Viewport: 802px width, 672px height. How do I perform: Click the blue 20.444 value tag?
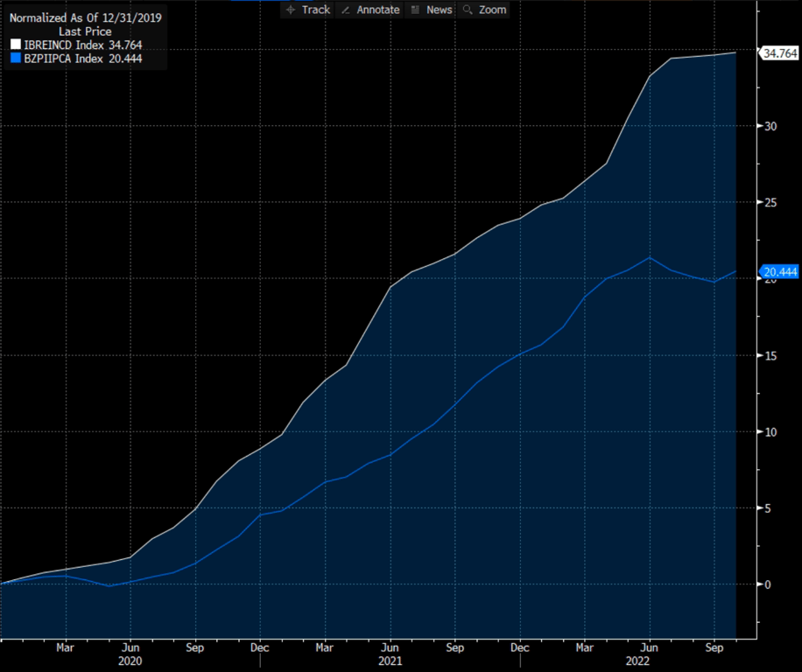coord(779,272)
